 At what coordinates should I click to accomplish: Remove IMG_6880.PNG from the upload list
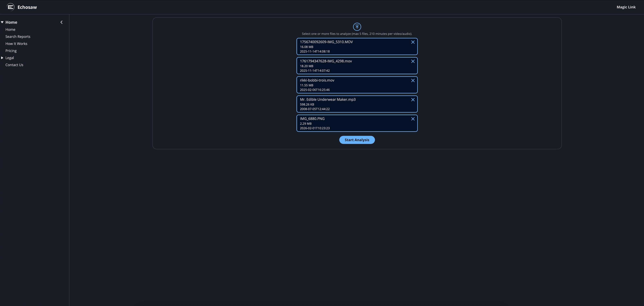413,119
